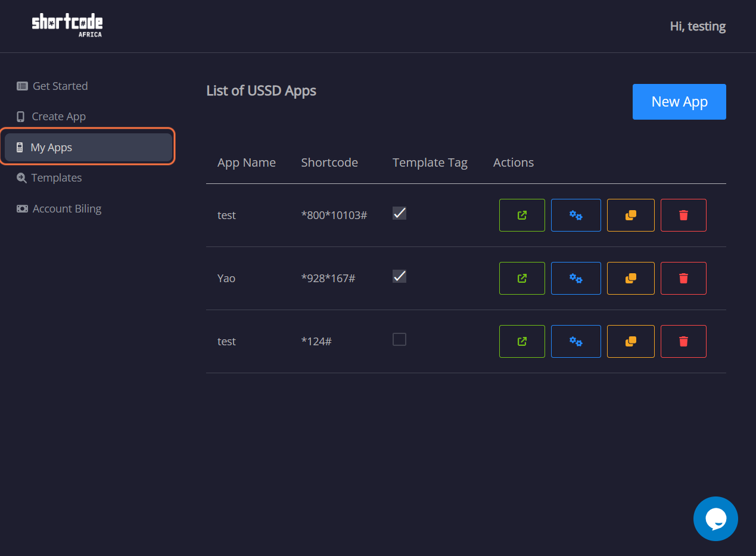Select the shortcode text *800*10103#
Image resolution: width=756 pixels, height=556 pixels.
click(334, 215)
